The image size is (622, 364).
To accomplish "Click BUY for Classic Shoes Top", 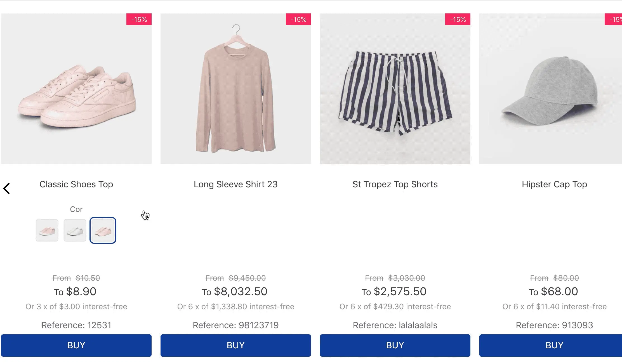I will [76, 345].
